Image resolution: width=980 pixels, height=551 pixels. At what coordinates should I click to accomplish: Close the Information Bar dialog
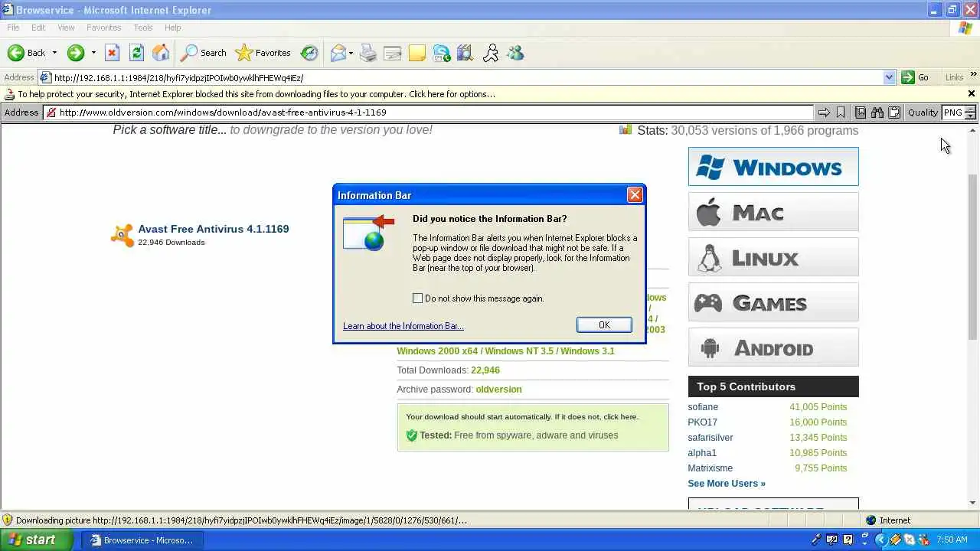[635, 195]
